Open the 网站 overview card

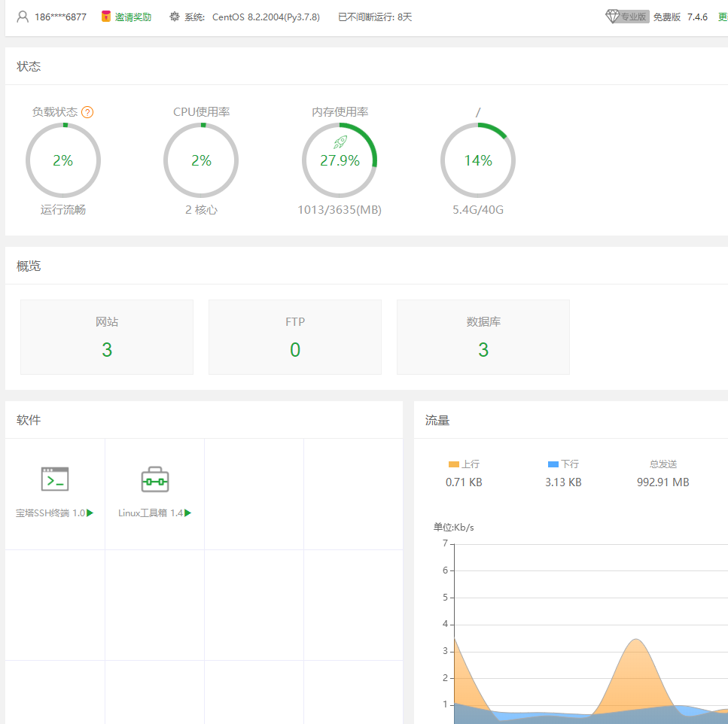pos(107,337)
